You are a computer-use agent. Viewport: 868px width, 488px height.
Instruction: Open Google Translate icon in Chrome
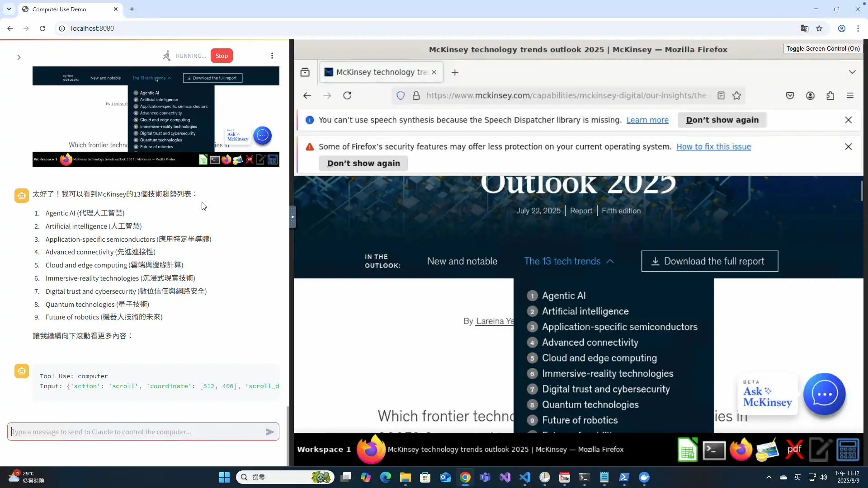coord(804,28)
